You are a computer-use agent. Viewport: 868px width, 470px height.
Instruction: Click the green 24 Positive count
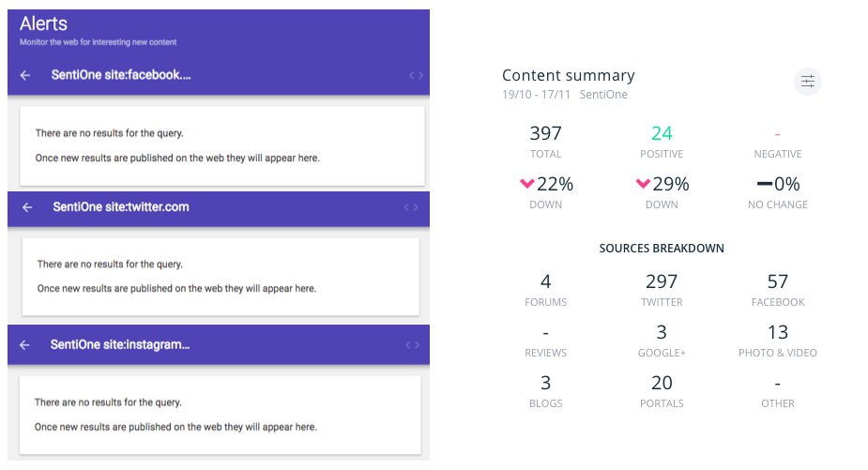[662, 133]
